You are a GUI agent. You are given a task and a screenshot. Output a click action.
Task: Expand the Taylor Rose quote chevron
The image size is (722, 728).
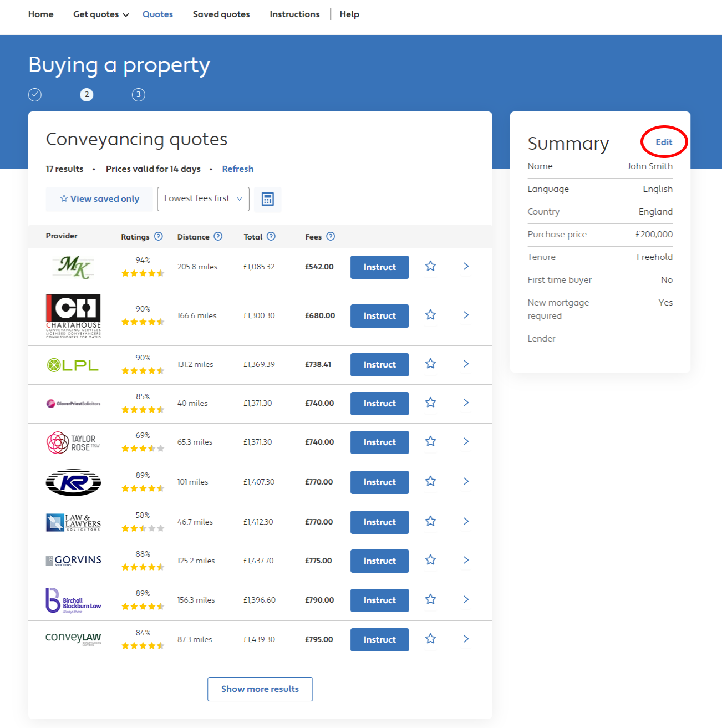pyautogui.click(x=466, y=441)
